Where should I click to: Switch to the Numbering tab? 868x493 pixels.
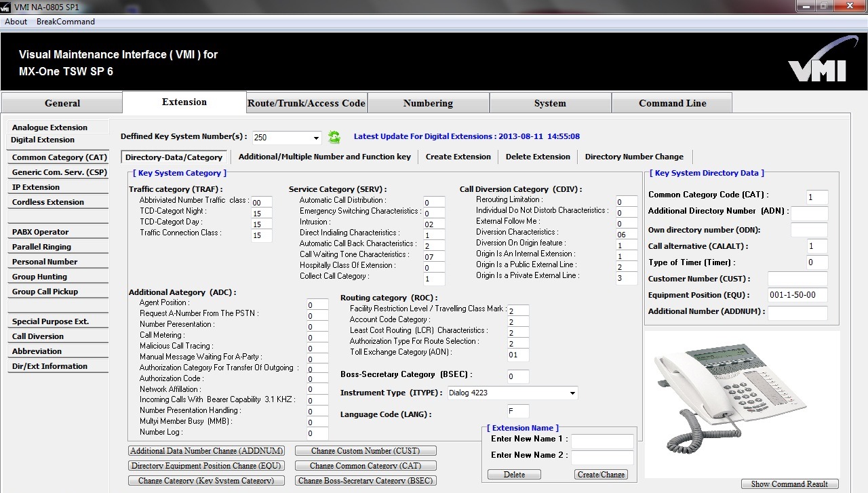(x=428, y=103)
